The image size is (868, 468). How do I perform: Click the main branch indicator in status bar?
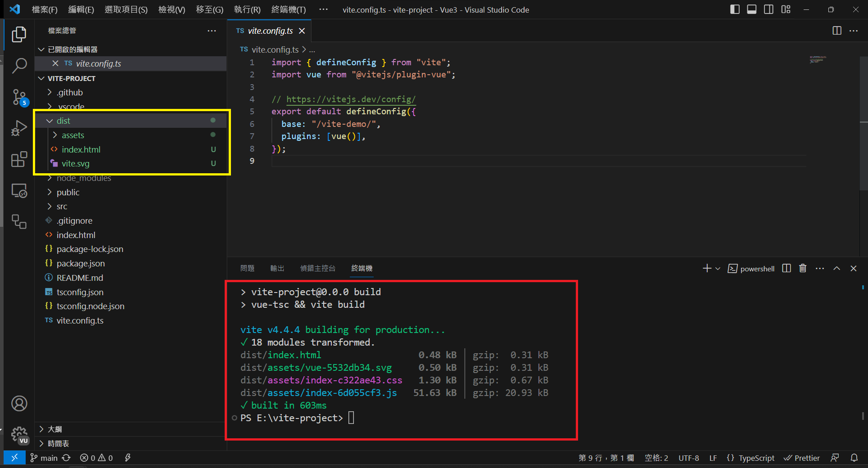pos(44,458)
